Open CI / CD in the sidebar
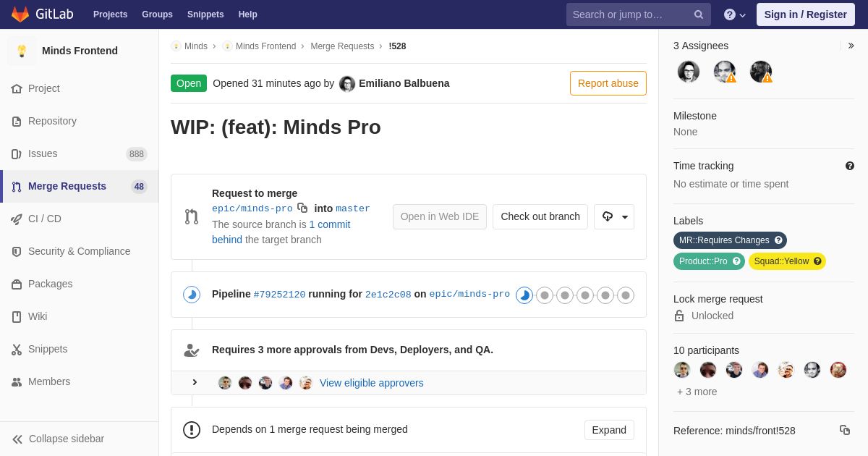The height and width of the screenshot is (456, 868). point(80,219)
